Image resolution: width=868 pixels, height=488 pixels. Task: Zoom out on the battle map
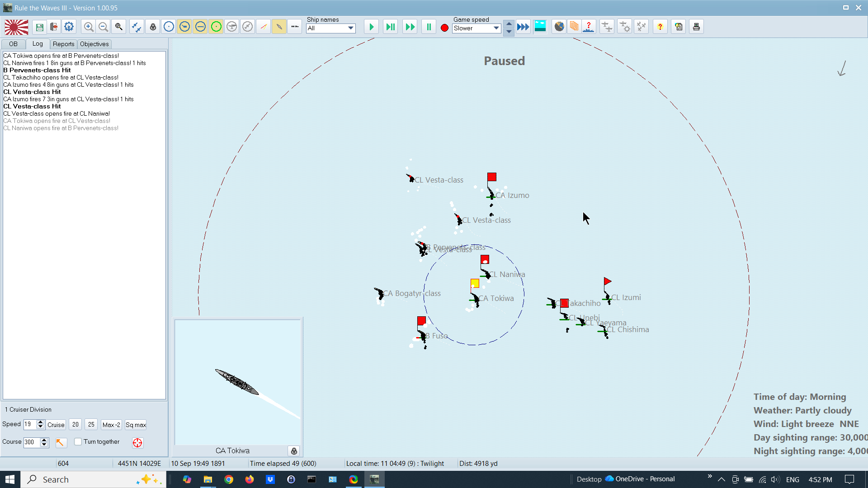click(x=103, y=27)
